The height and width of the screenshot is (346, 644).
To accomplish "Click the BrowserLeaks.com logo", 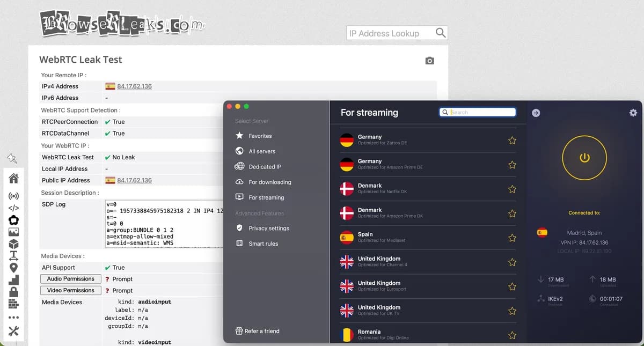I will pyautogui.click(x=122, y=23).
